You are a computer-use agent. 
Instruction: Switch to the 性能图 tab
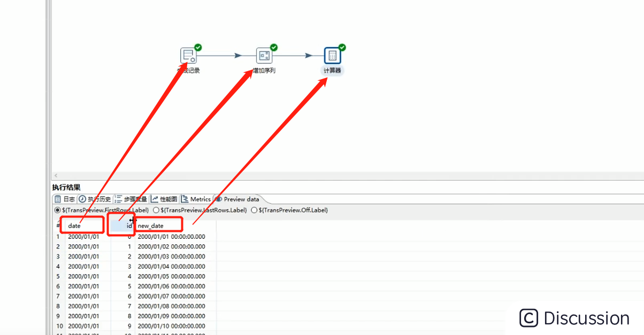click(164, 199)
